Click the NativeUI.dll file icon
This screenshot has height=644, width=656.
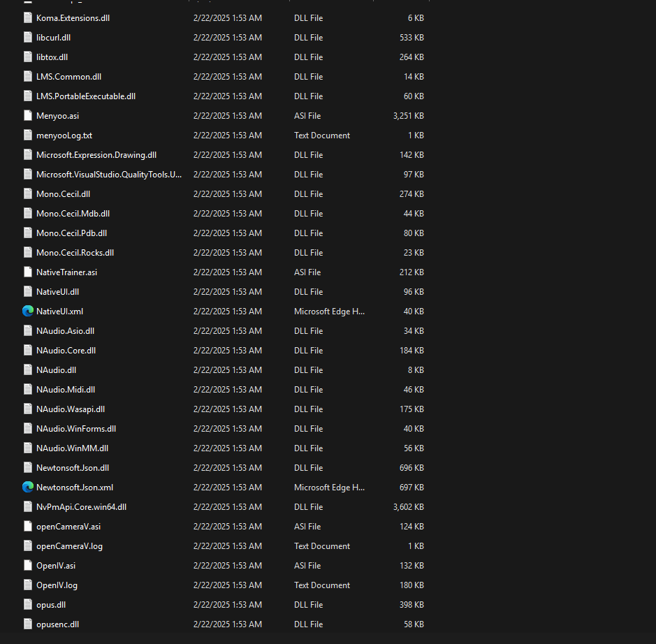[x=28, y=292]
